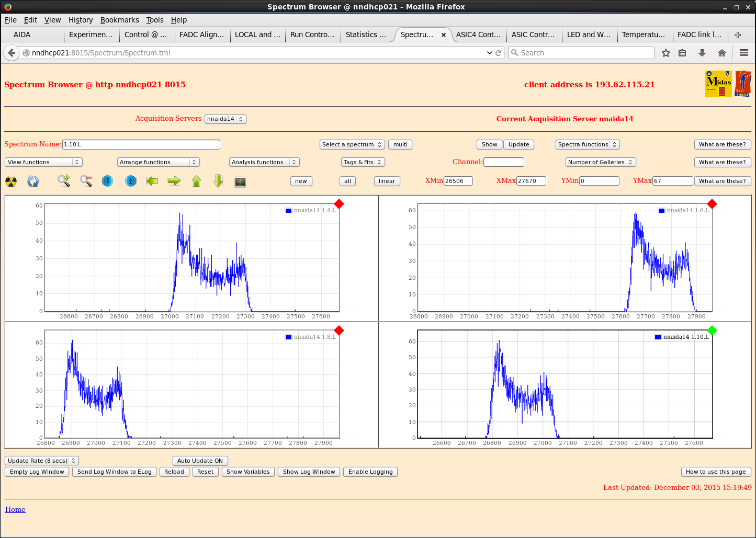This screenshot has width=756, height=538.
Task: Shift spectrum right with green right arrow
Action: (174, 181)
